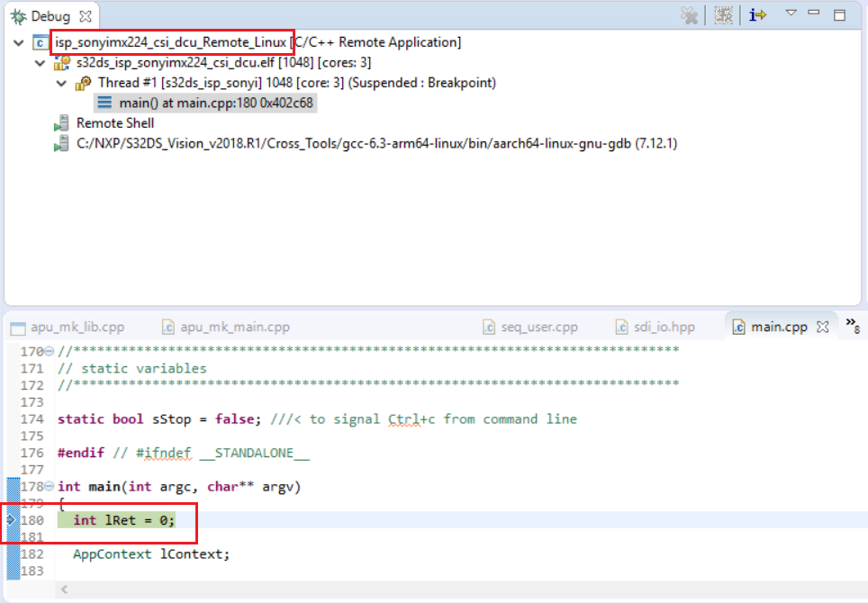Collapse the Thread #1 node
Image resolution: width=868 pixels, height=603 pixels.
click(61, 84)
